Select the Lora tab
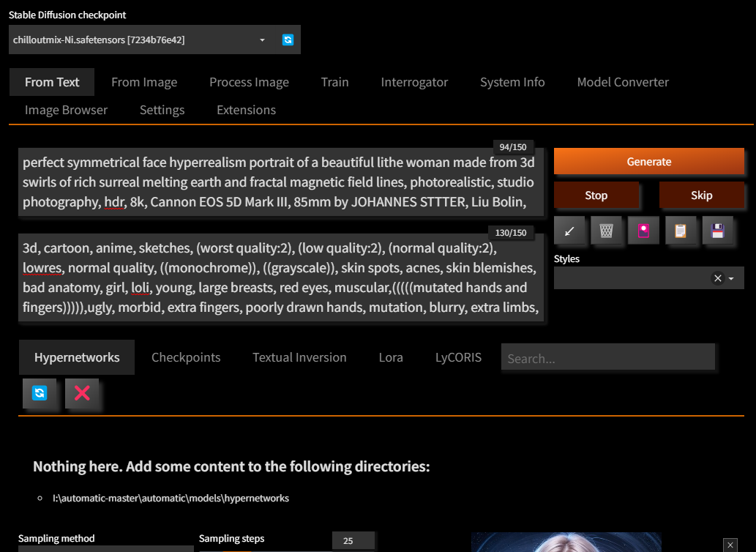This screenshot has width=756, height=552. coord(391,357)
